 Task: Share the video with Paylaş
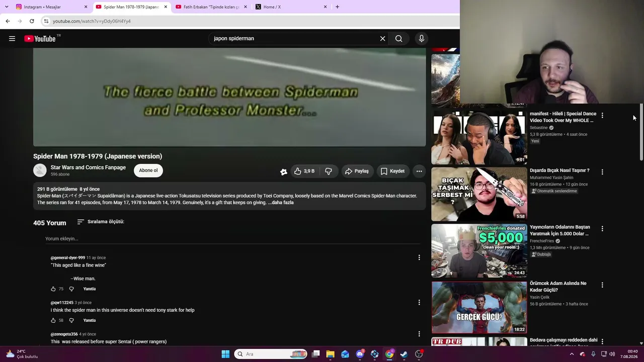357,171
